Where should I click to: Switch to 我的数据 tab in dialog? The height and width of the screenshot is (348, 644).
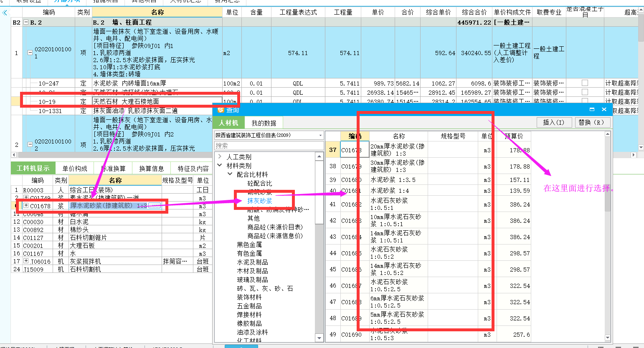click(x=264, y=123)
